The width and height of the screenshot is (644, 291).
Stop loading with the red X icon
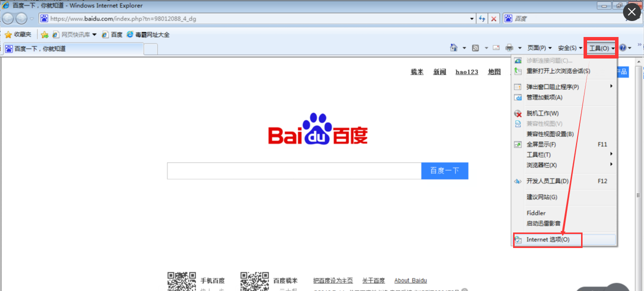click(x=494, y=18)
